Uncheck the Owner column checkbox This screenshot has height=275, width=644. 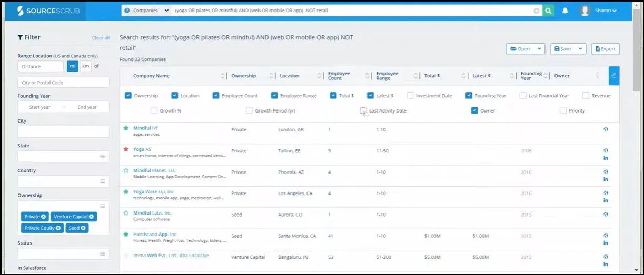pos(474,110)
